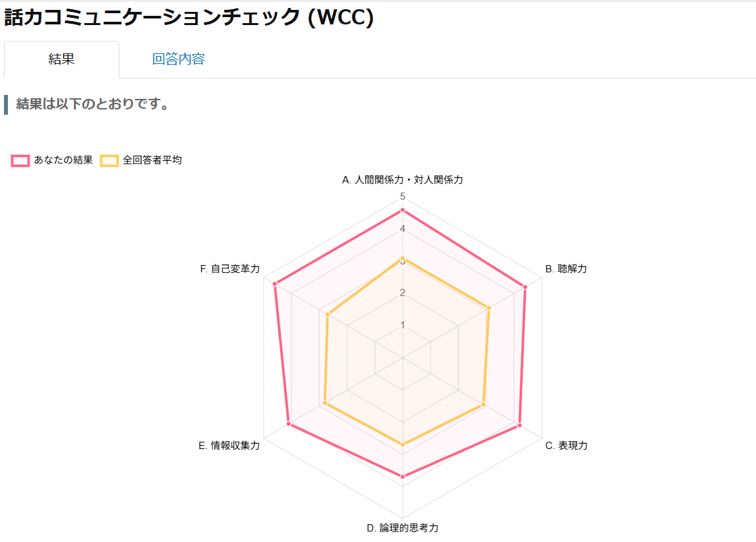Toggle the pink あなたの結果 legend swatch
Viewport: 756px width, 542px height.
click(x=20, y=160)
